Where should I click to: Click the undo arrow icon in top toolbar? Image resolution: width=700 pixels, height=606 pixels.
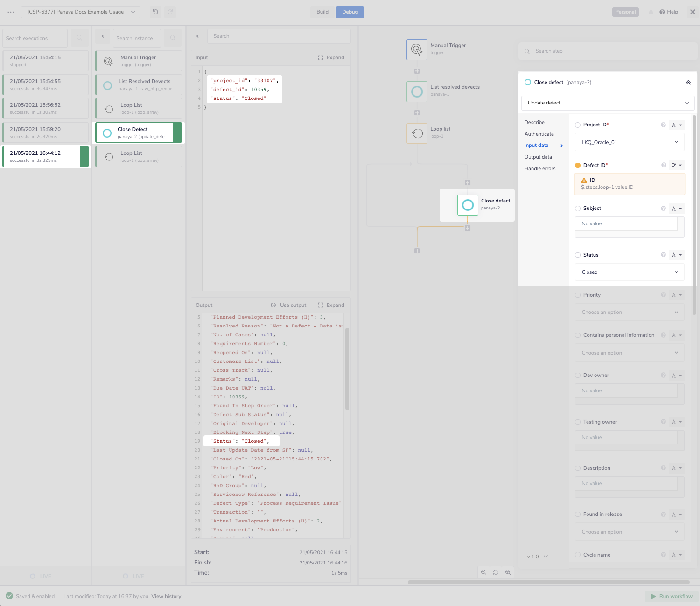click(x=155, y=12)
